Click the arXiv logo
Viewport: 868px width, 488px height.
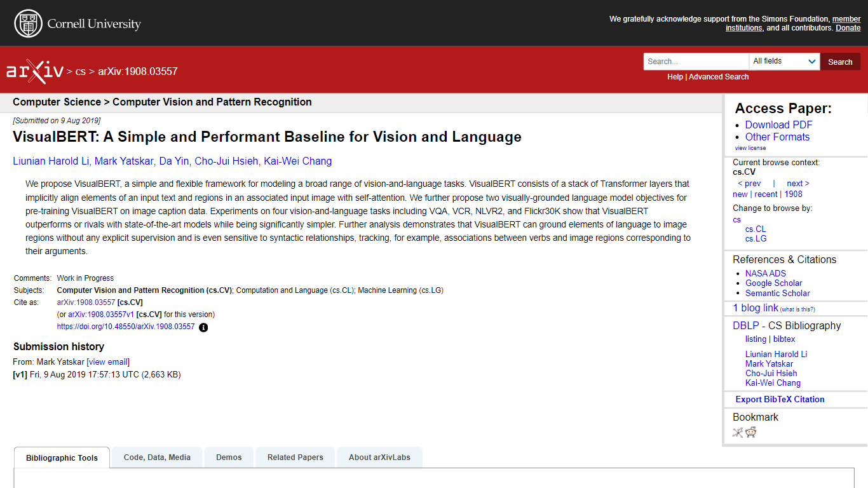(x=35, y=71)
